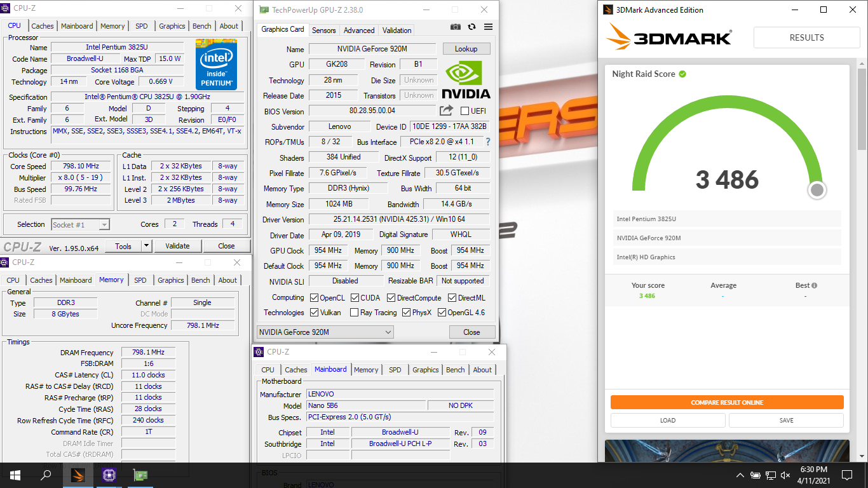Click the Bus Interface question mark icon
The height and width of the screenshot is (488, 868).
click(488, 142)
